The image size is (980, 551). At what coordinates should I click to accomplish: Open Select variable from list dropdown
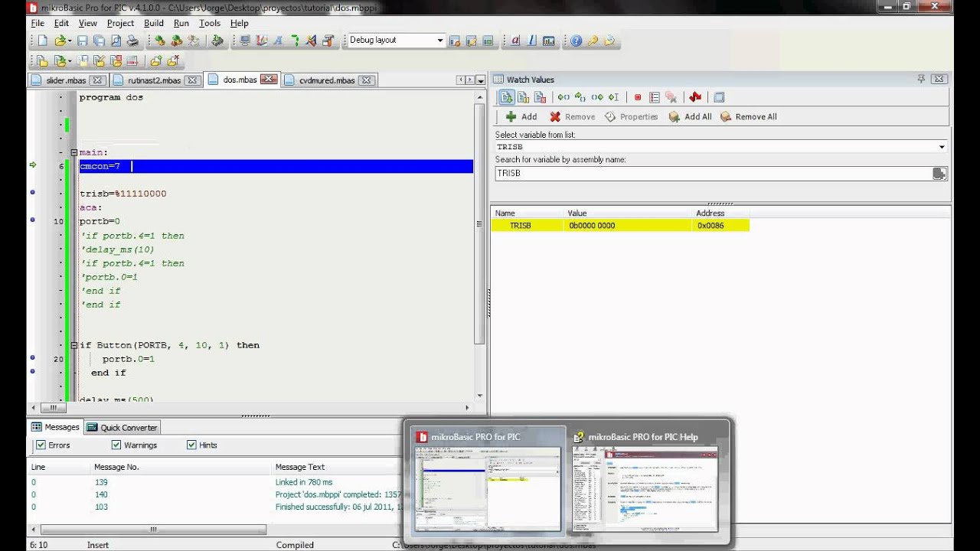coord(942,147)
